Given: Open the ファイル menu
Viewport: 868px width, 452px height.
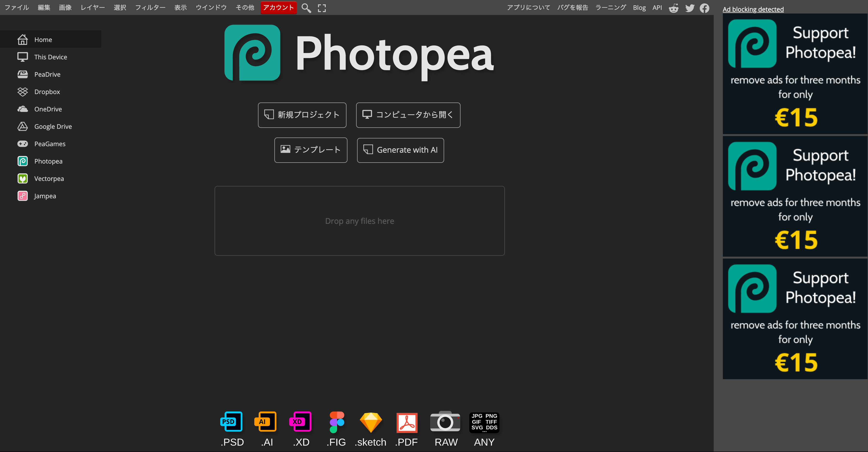Looking at the screenshot, I should click(17, 7).
